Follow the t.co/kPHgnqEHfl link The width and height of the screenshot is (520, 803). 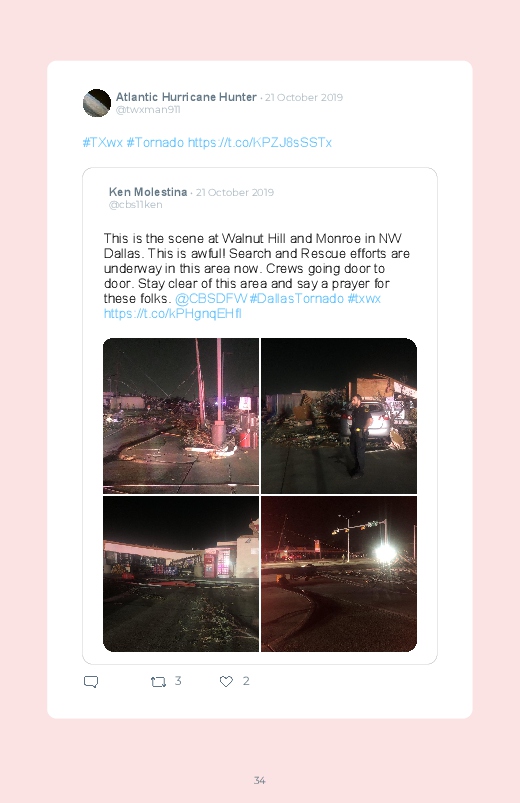click(x=173, y=313)
